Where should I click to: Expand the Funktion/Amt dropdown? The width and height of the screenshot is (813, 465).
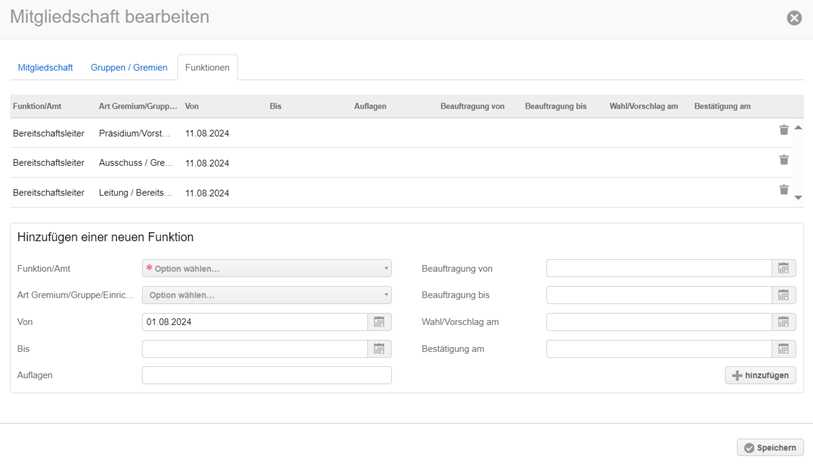(x=267, y=268)
